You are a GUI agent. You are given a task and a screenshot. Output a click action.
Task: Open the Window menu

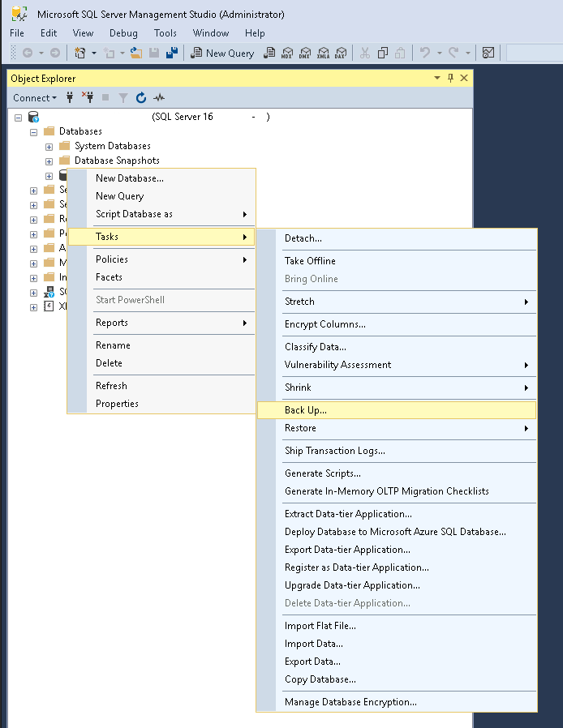point(211,33)
